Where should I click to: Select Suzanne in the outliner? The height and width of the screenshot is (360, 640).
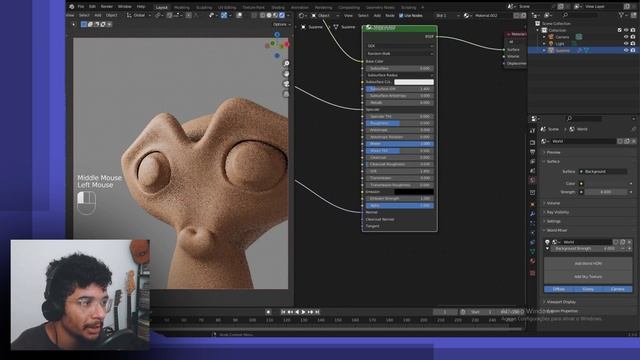coord(563,50)
